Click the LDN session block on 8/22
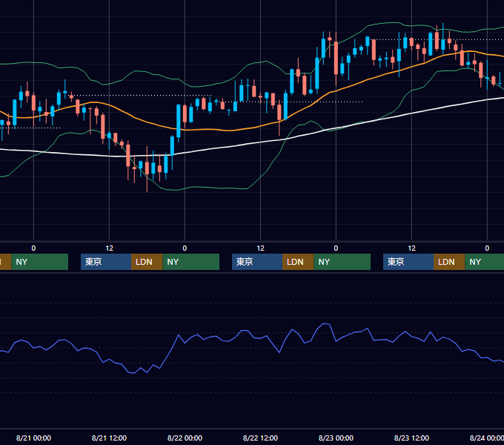504x445 pixels. 298,262
